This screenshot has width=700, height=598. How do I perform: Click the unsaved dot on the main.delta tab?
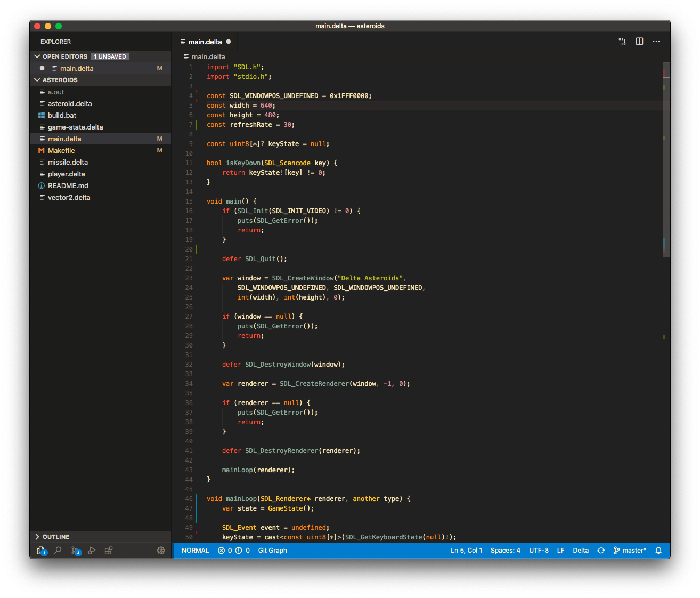click(229, 42)
